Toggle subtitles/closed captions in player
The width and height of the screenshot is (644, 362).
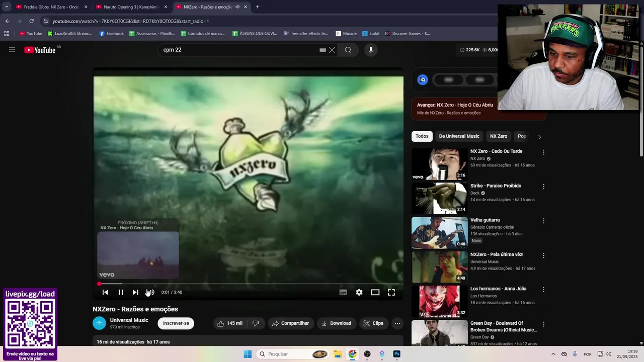[343, 292]
